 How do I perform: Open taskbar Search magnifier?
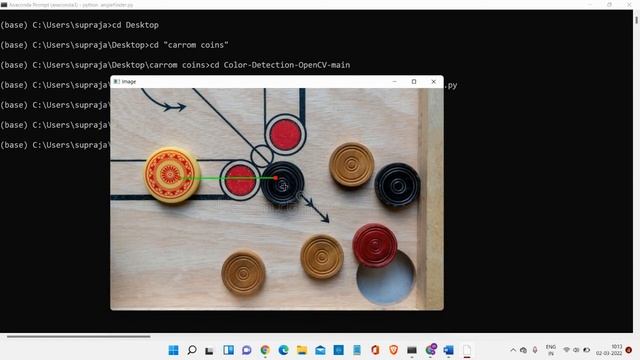click(191, 350)
